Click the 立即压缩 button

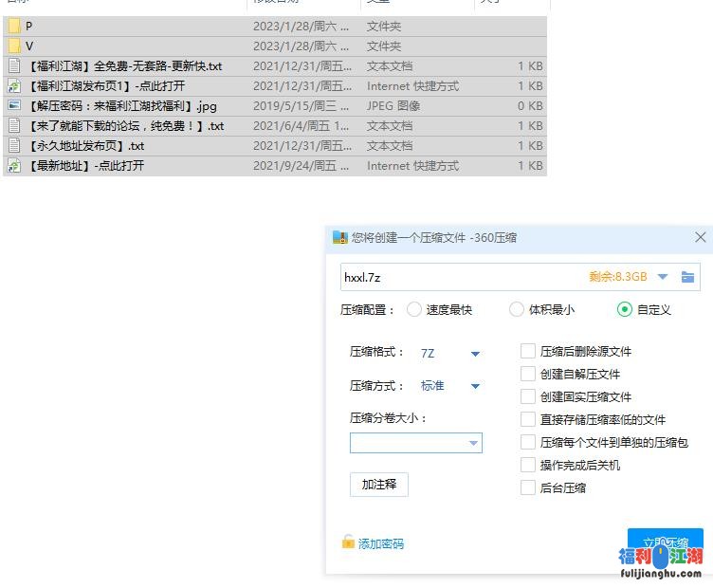tap(665, 542)
